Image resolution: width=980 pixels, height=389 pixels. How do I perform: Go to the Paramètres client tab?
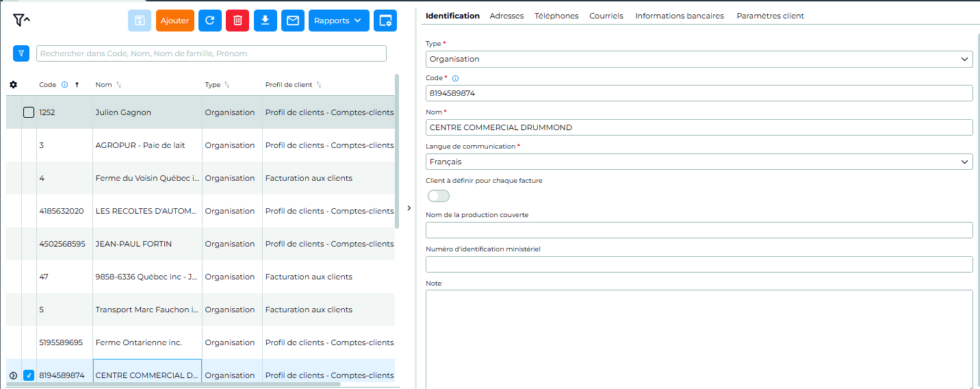coord(770,16)
